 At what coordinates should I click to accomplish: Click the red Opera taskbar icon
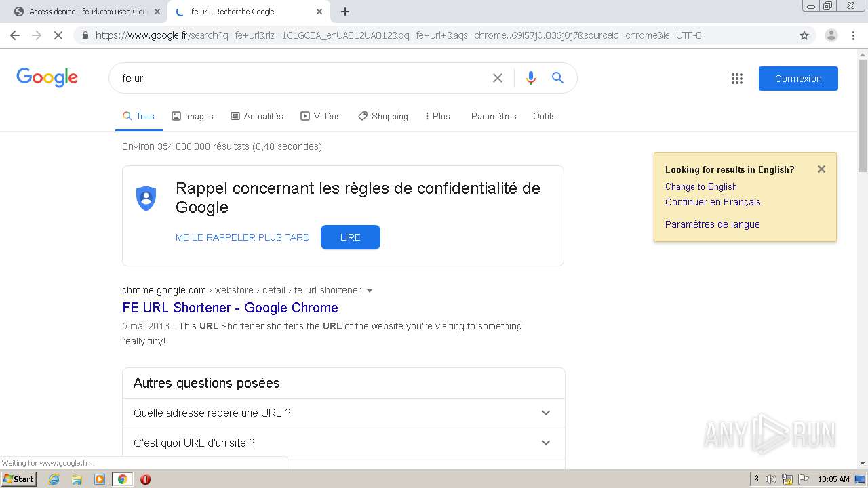145,479
